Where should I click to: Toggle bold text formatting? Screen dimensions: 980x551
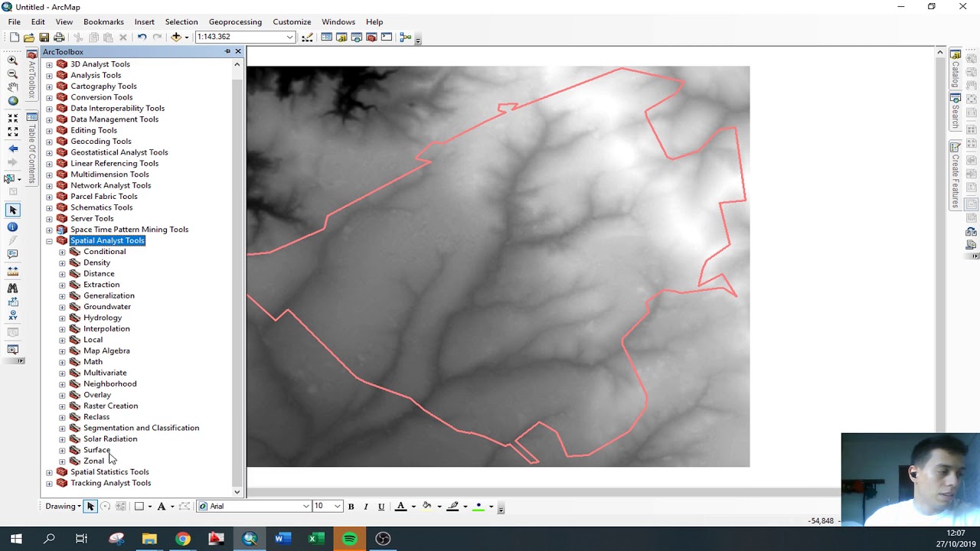pos(351,507)
